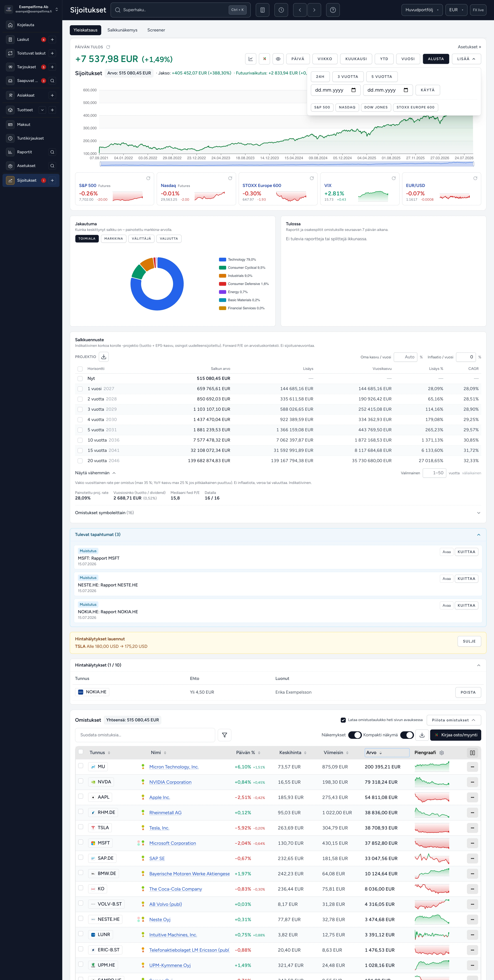Open the columns layout icon in holdings table
The width and height of the screenshot is (494, 980).
click(x=472, y=753)
